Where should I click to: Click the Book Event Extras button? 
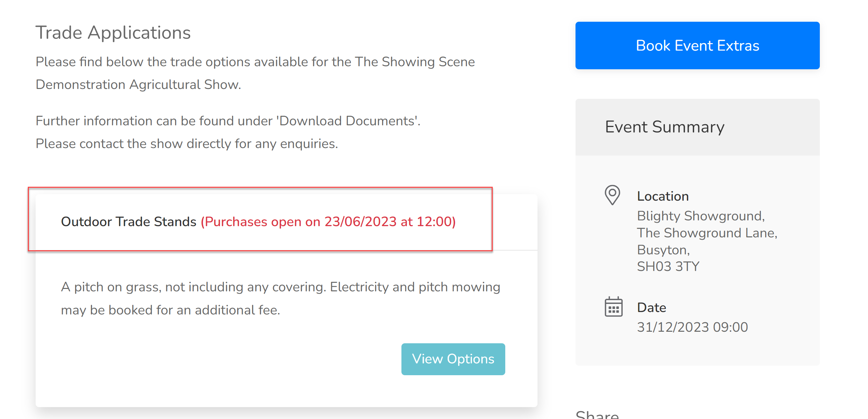[697, 45]
